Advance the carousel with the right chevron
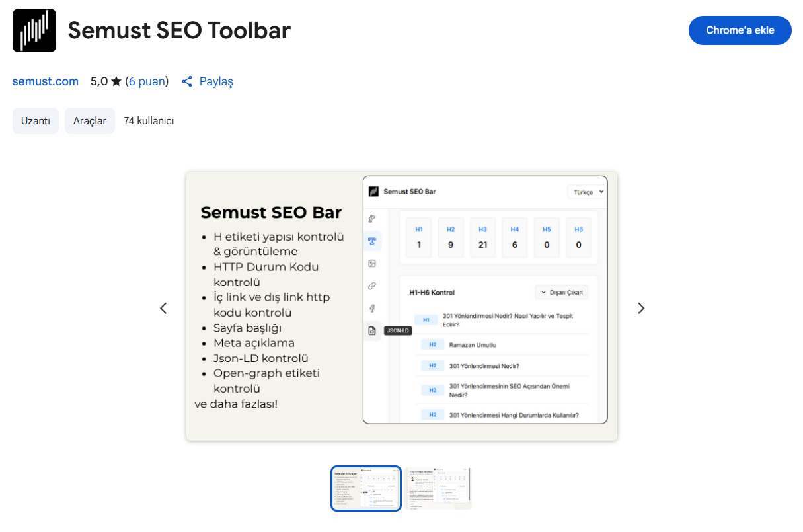Viewport: 803px width, 532px height. click(640, 308)
